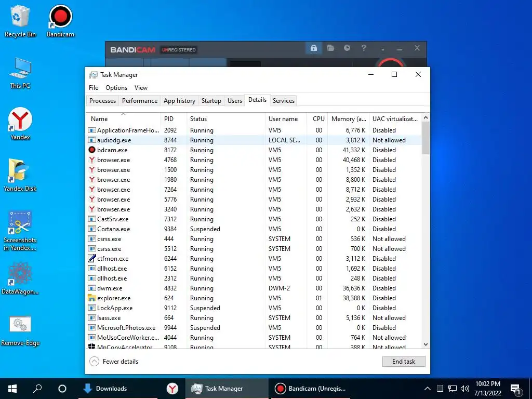532x399 pixels.
Task: Click the scrollbar down arrow
Action: [425, 344]
